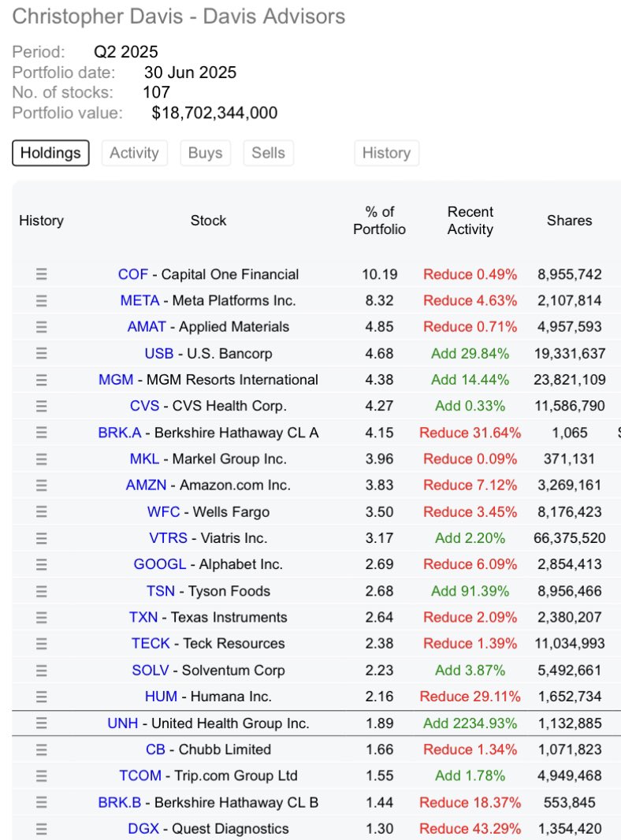Click history icon next to Tyson Foods

[41, 591]
